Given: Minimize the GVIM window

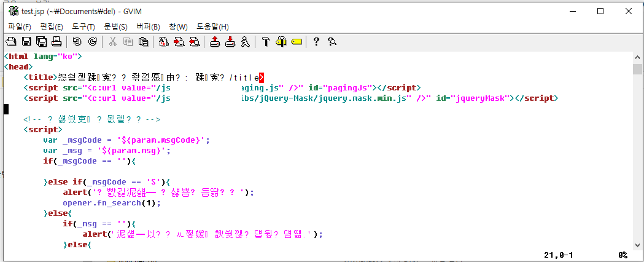Looking at the screenshot, I should [x=572, y=12].
